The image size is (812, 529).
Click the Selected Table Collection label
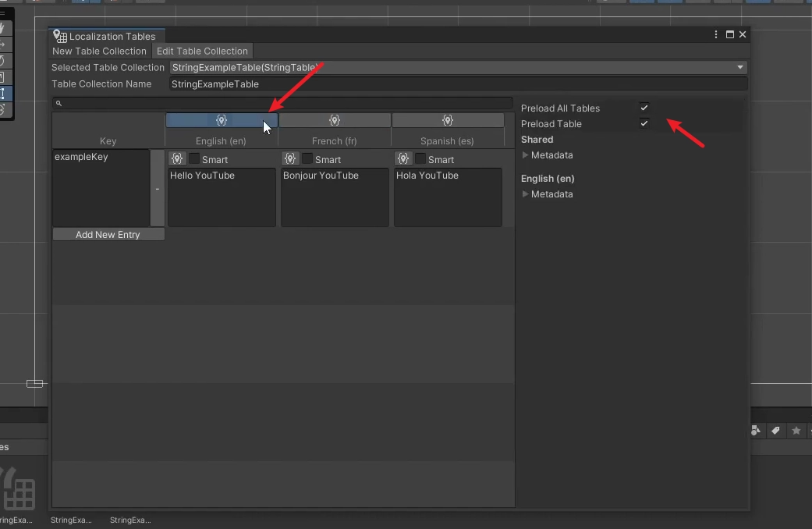click(x=108, y=67)
